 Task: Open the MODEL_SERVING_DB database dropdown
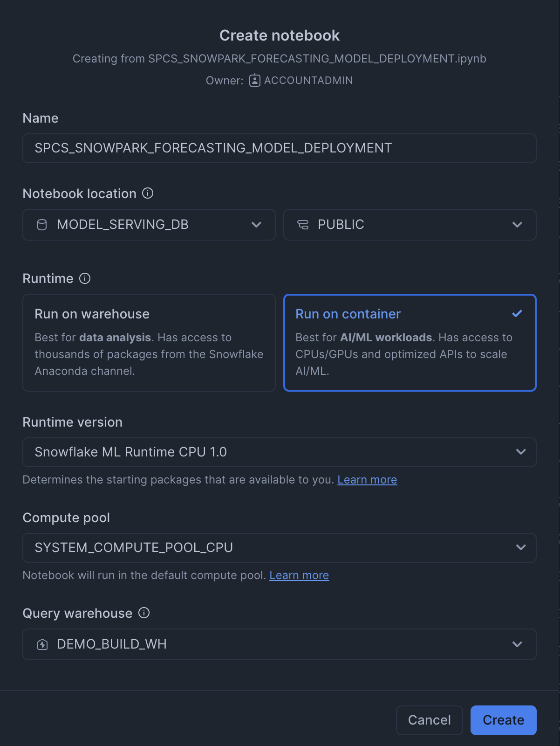click(x=149, y=225)
